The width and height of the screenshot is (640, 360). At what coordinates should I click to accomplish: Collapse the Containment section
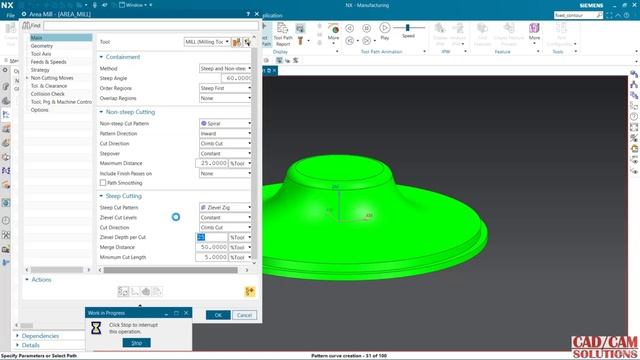tap(101, 57)
